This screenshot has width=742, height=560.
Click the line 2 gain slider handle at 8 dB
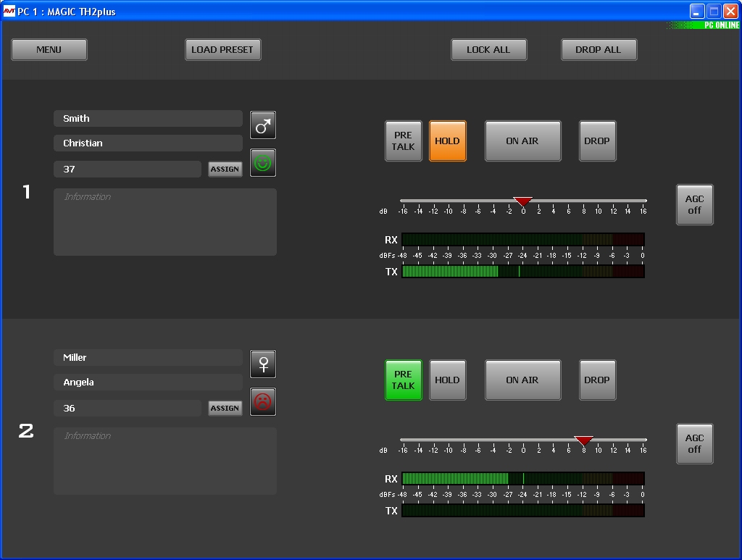584,440
